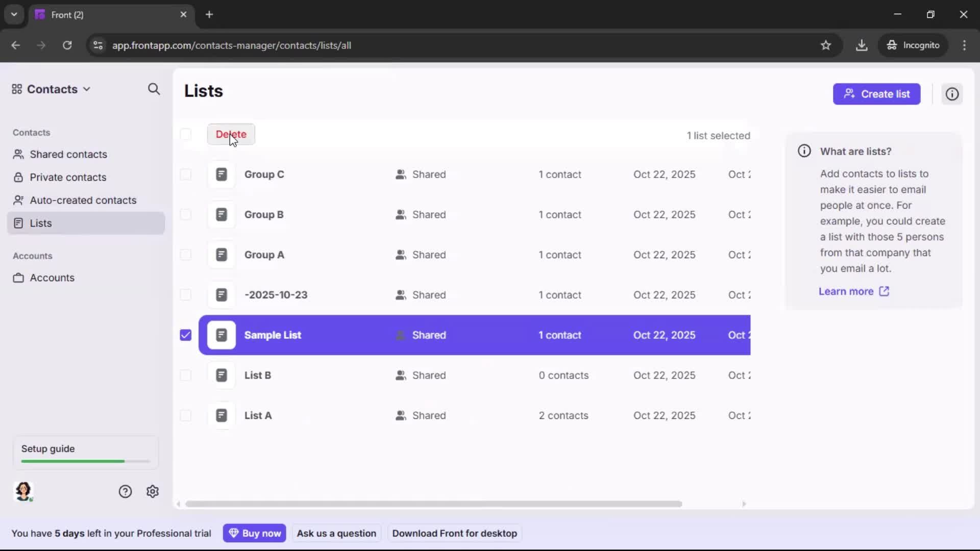This screenshot has height=551, width=980.
Task: Expand the Contacts header dropdown
Action: (x=86, y=89)
